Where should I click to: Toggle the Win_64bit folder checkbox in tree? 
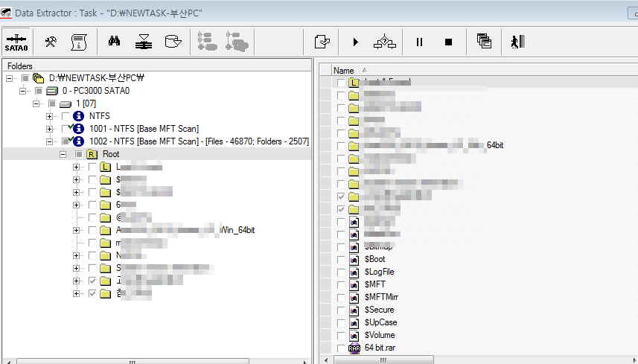[92, 230]
